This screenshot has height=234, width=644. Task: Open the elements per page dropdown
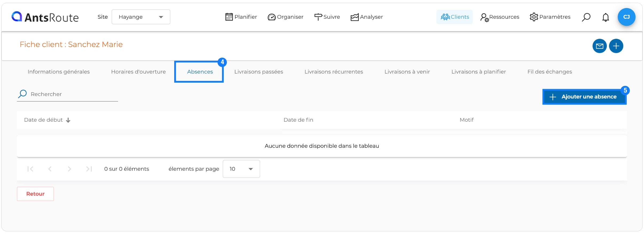coord(241,169)
